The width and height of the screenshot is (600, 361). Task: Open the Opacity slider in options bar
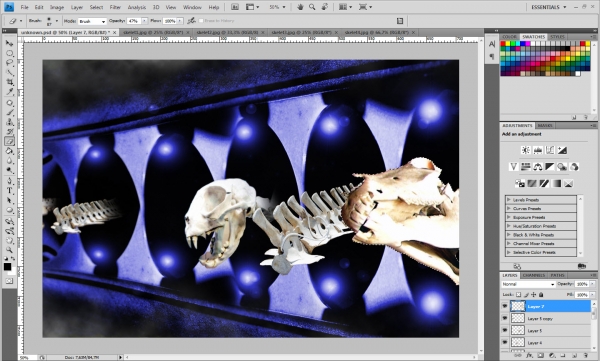point(145,21)
